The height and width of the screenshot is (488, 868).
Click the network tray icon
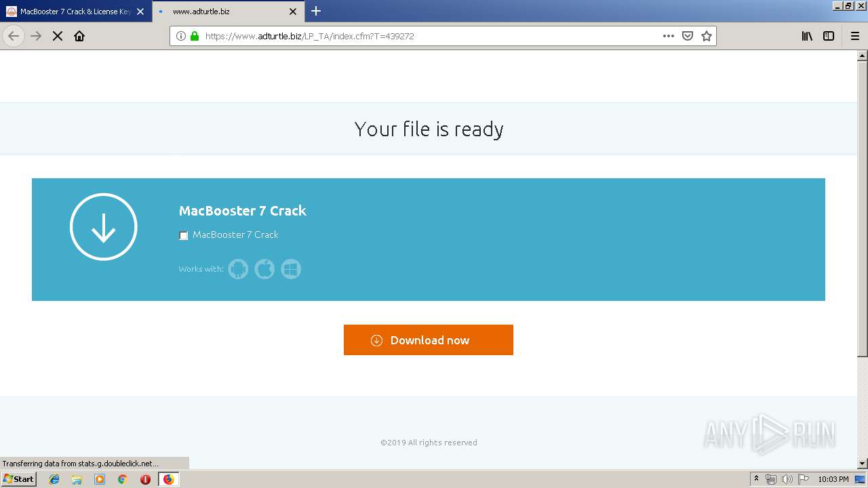pyautogui.click(x=771, y=479)
